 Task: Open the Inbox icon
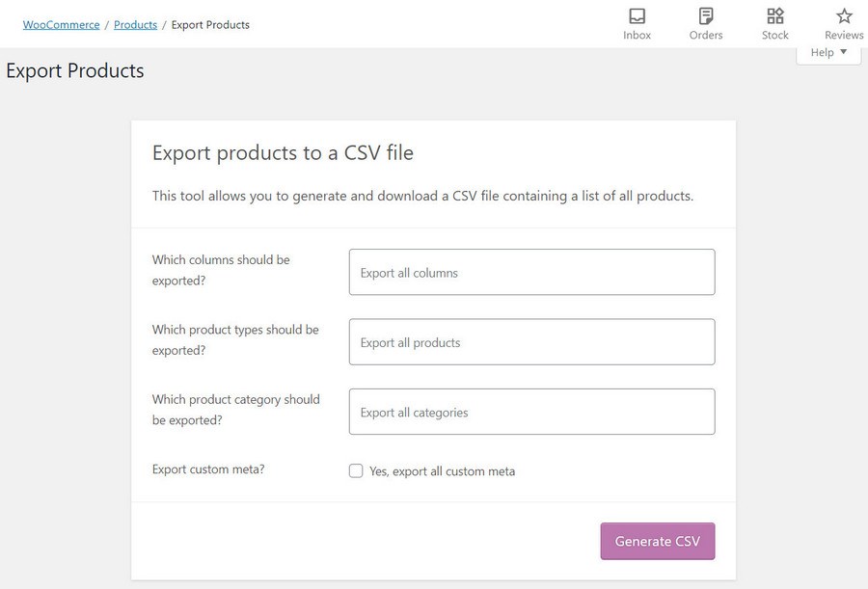[637, 16]
